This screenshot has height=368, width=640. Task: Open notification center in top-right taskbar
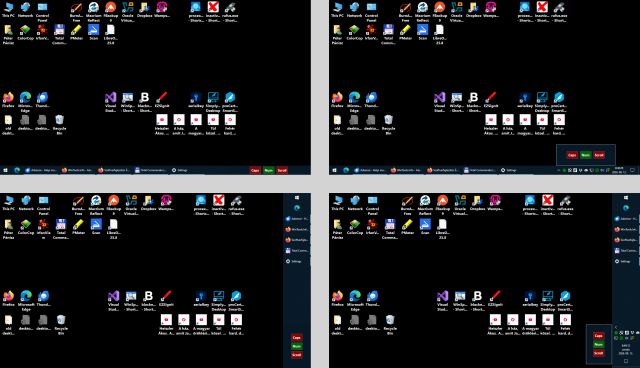click(633, 170)
